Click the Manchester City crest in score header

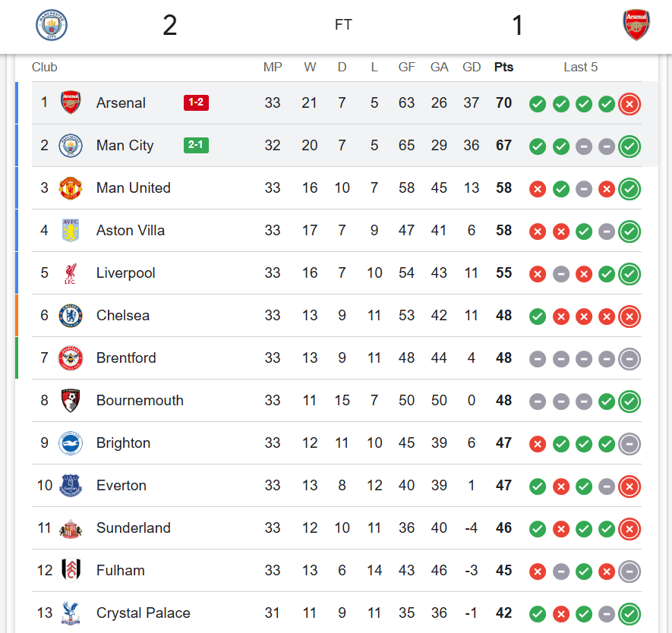[52, 25]
